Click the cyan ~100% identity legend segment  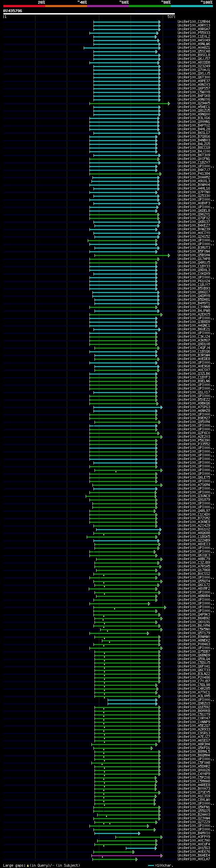pos(191,6)
